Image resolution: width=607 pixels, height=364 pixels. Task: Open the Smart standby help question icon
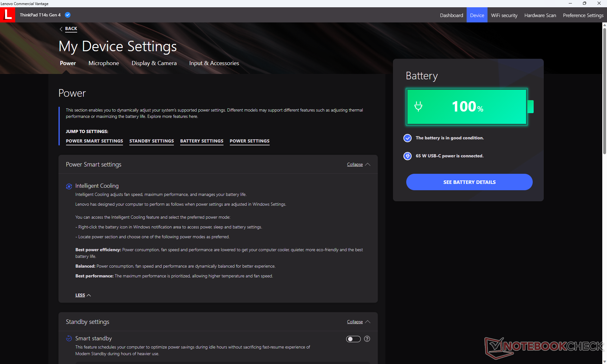[x=367, y=339]
